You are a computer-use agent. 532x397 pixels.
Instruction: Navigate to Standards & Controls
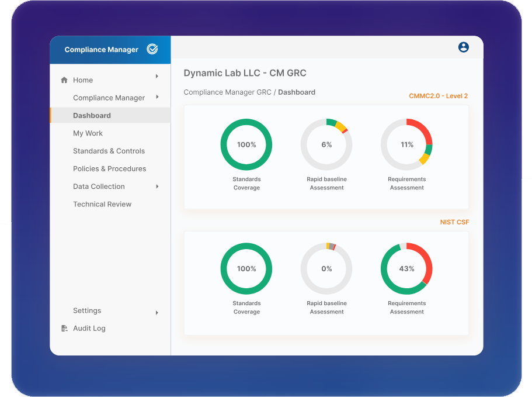[x=109, y=151]
